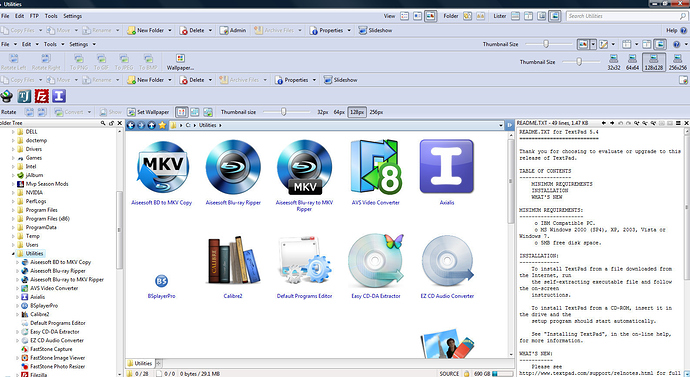Click the Wallpaper... toolbar icon
690x377 pixels.
(x=180, y=62)
